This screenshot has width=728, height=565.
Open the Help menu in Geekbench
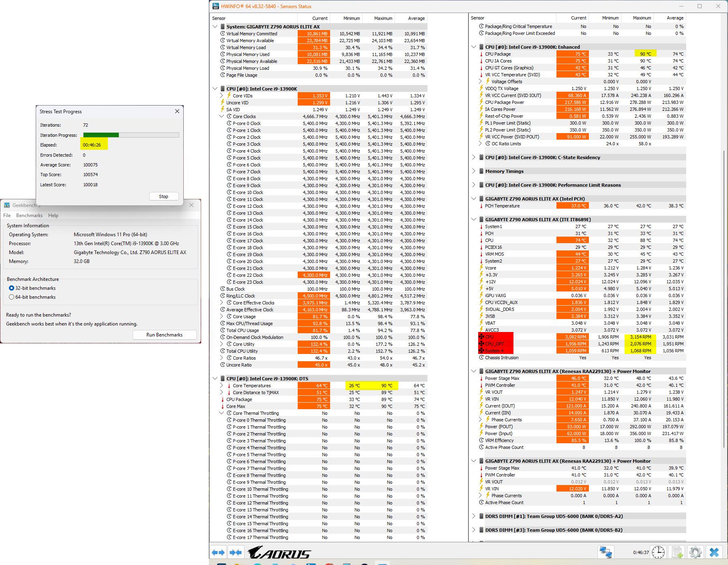[x=53, y=216]
